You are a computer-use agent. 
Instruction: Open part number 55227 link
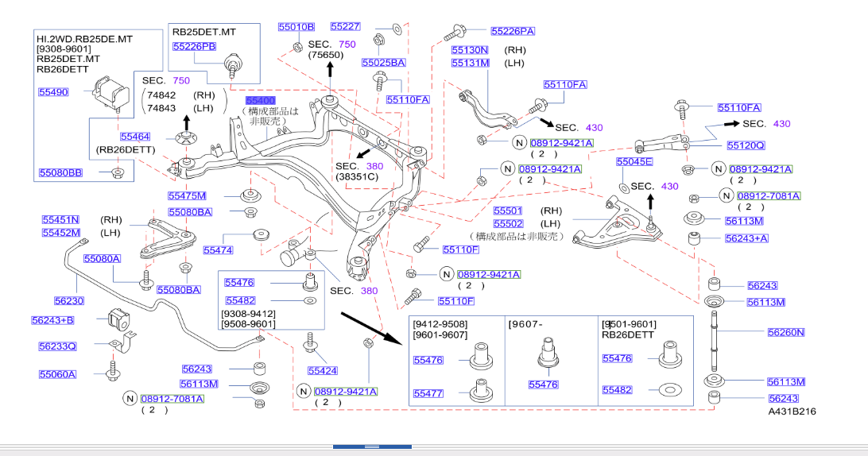346,26
